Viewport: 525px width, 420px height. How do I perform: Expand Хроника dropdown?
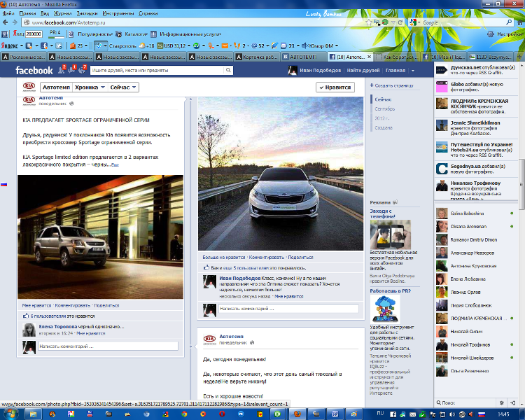[90, 87]
